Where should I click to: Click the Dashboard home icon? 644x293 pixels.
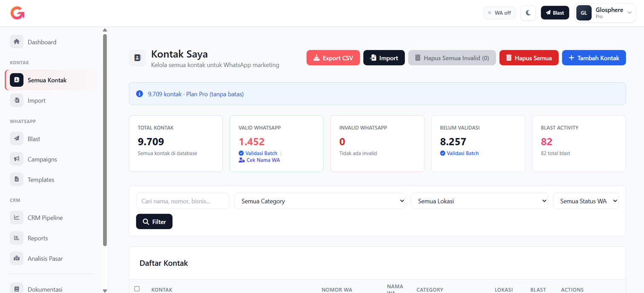(17, 42)
